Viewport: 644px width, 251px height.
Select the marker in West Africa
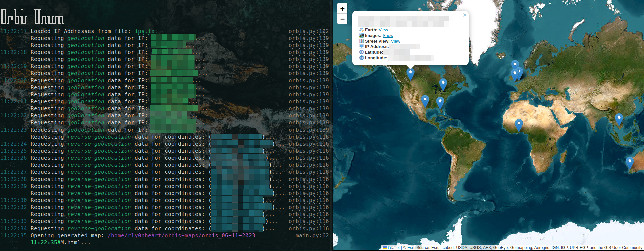pyautogui.click(x=519, y=124)
